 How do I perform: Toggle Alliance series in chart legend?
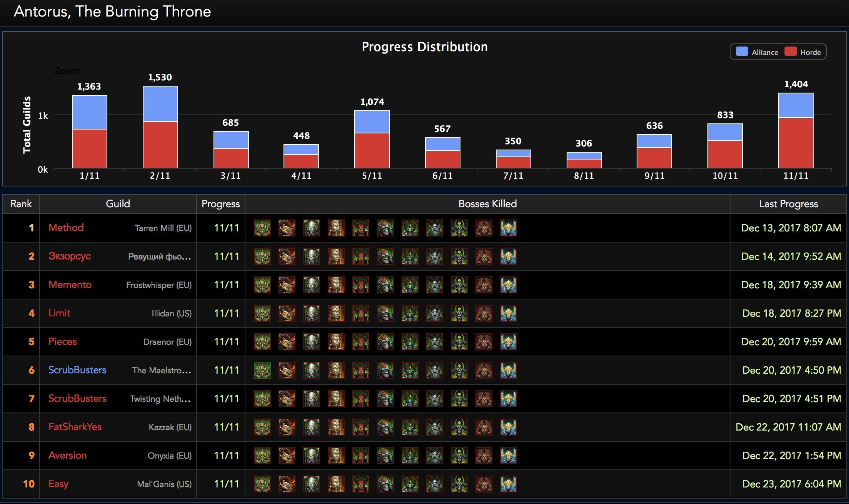[764, 52]
